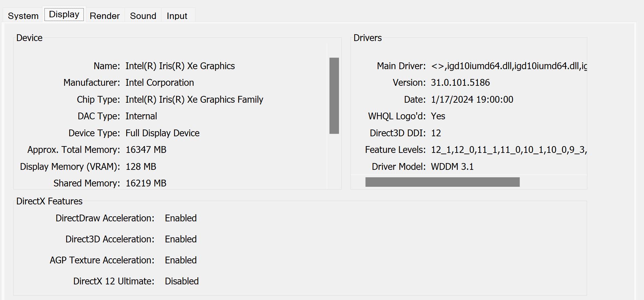Click shared memory value '16219 MB'

click(146, 183)
